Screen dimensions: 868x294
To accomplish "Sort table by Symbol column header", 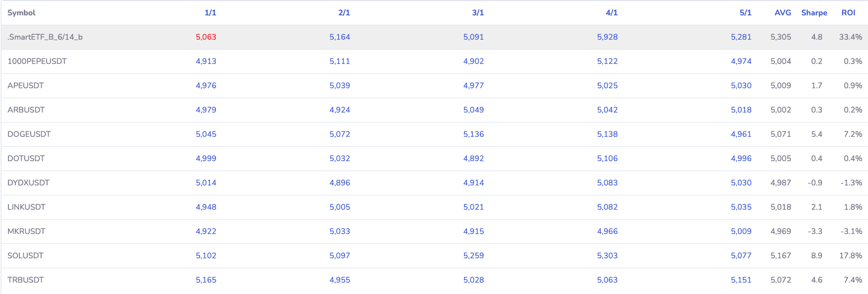I will point(21,13).
